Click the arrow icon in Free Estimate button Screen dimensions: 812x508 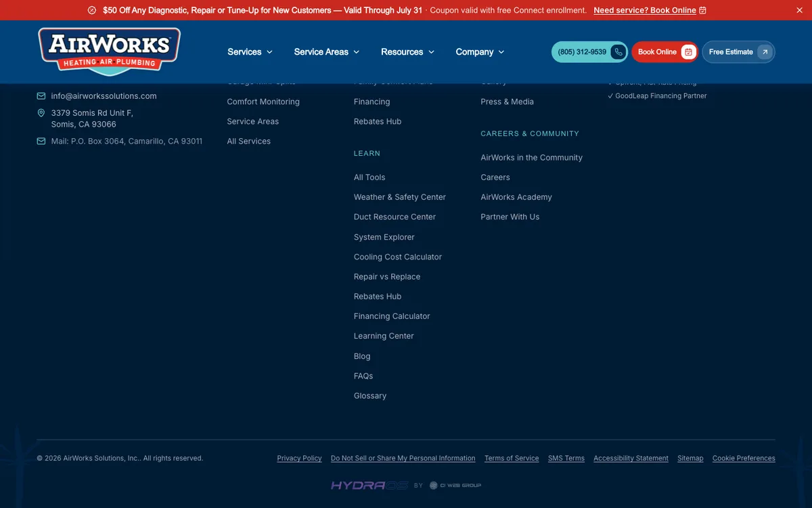(x=765, y=52)
